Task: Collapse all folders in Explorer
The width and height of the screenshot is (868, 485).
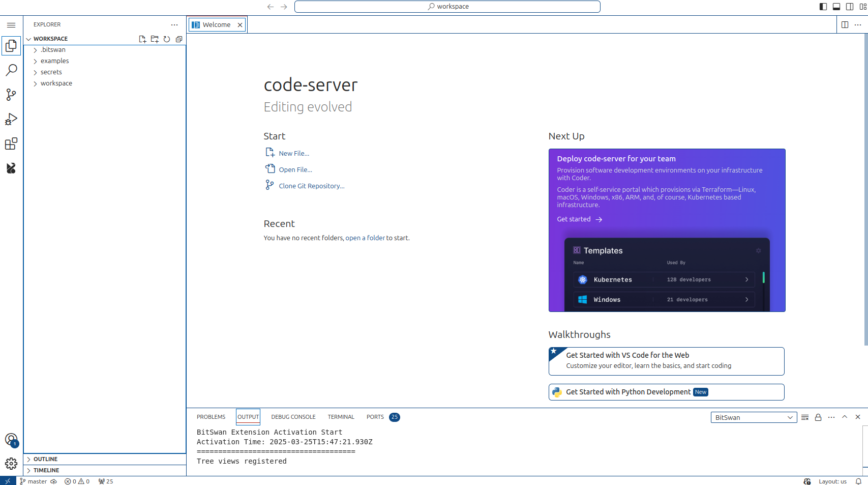Action: [x=179, y=39]
